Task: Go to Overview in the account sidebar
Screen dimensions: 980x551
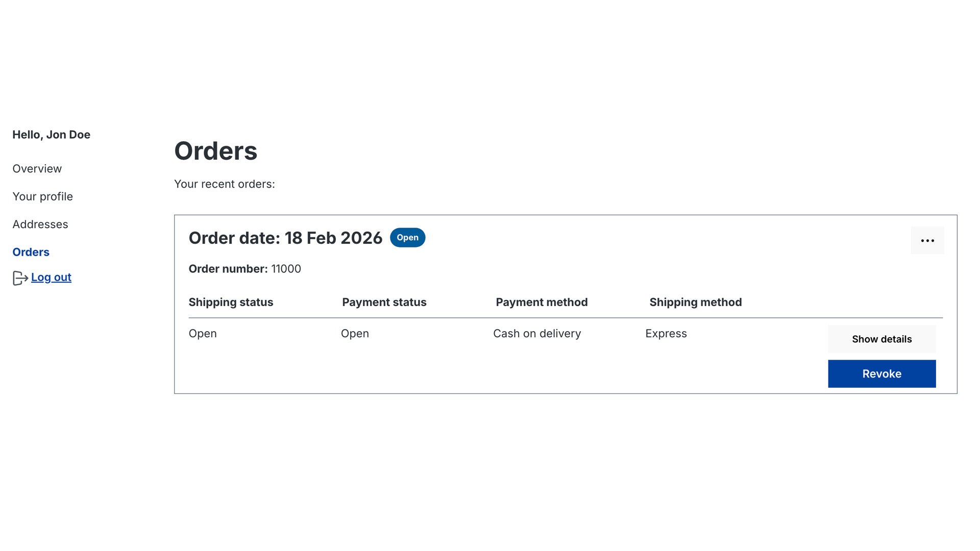Action: 37,169
